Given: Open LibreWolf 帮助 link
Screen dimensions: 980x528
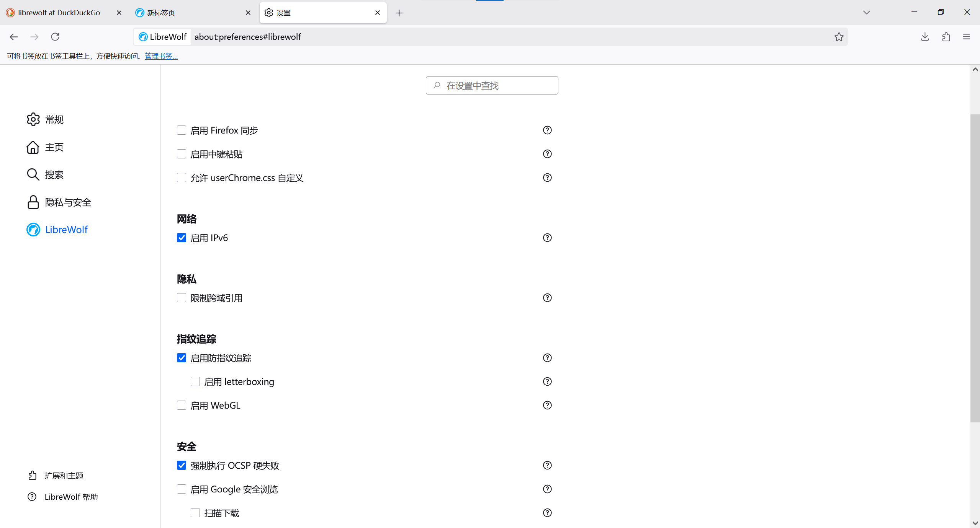Looking at the screenshot, I should tap(71, 497).
